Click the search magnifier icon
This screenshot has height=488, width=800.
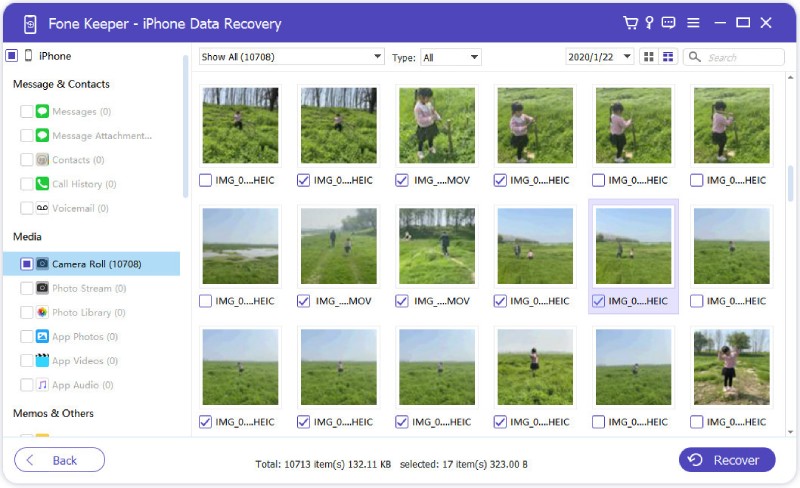tap(694, 57)
